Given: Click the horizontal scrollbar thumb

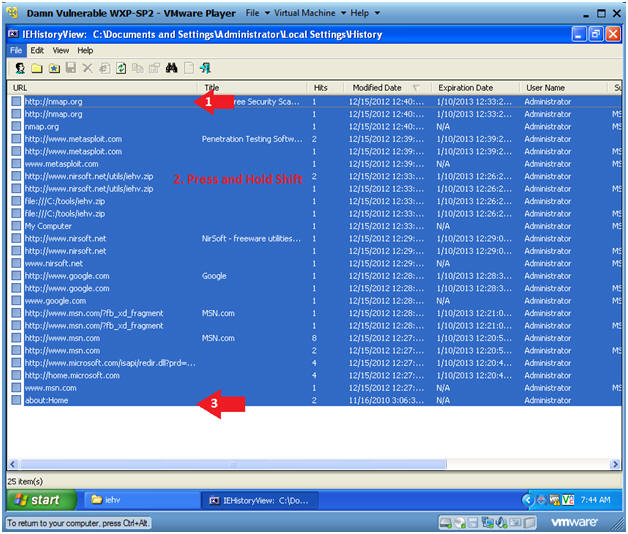Looking at the screenshot, I should tap(233, 464).
